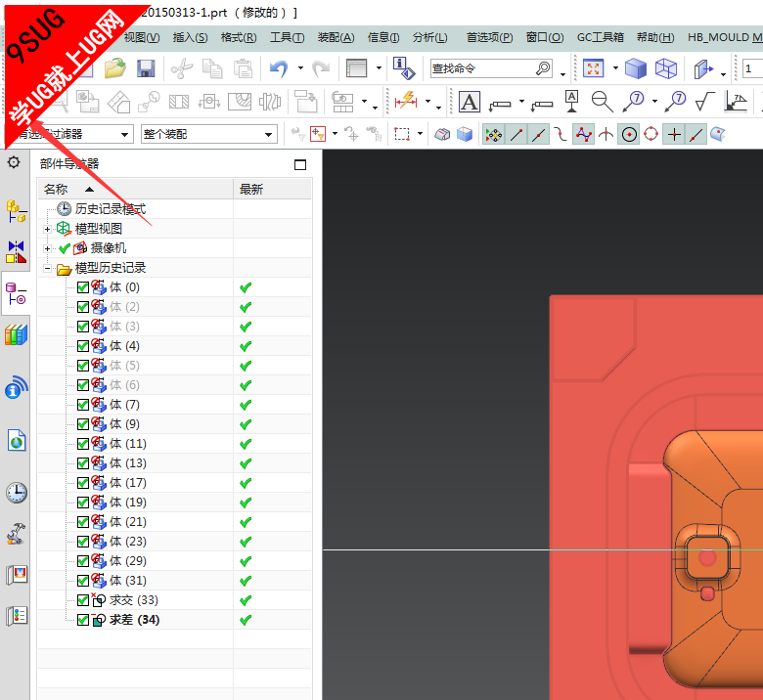Open the 分析(L) menu
This screenshot has height=700, width=763.
point(429,37)
